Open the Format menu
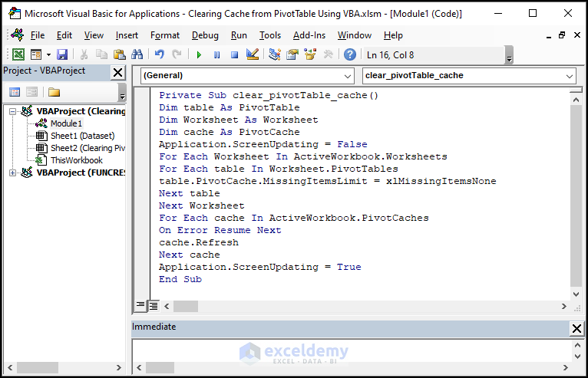 pyautogui.click(x=165, y=35)
